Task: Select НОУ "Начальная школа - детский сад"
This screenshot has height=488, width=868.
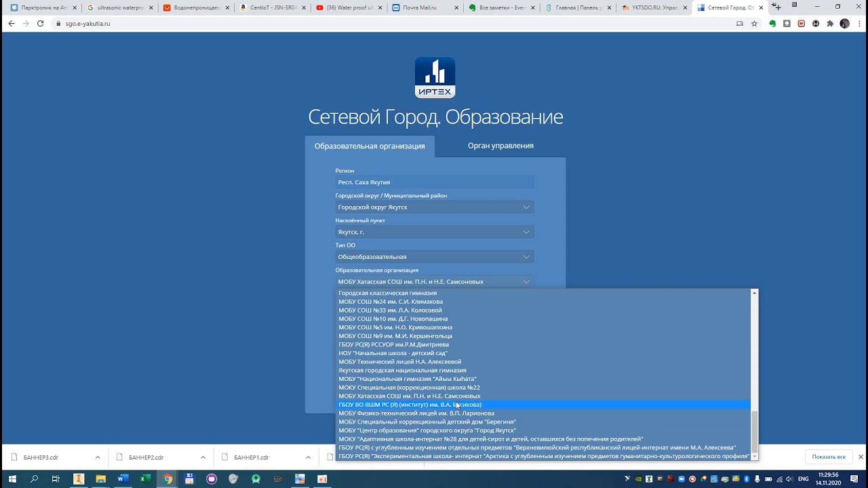Action: pos(544,353)
